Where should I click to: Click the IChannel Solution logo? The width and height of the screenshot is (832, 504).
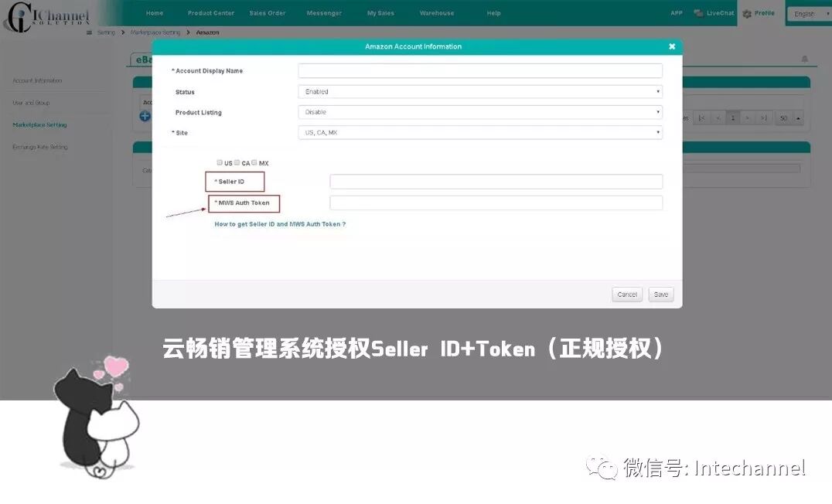46,17
